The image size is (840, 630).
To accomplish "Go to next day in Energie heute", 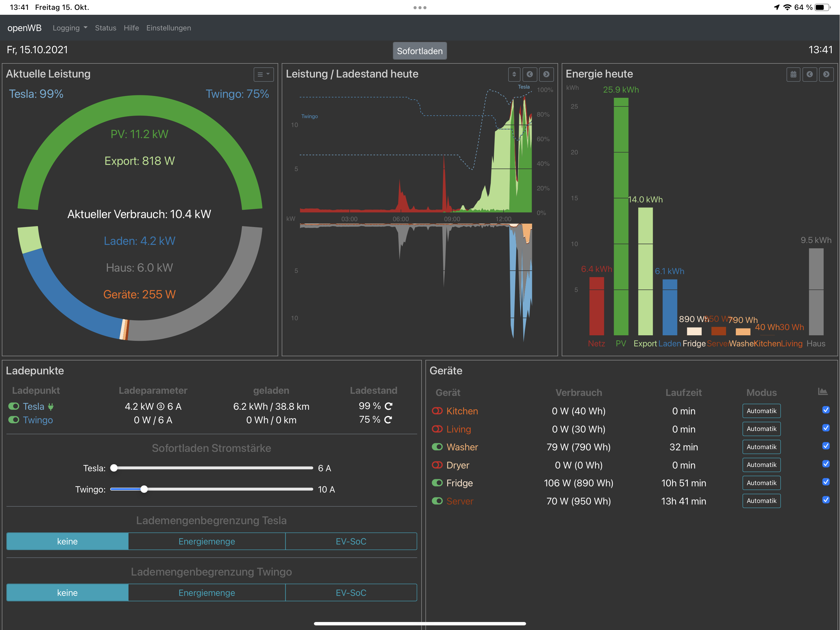I will coord(826,74).
